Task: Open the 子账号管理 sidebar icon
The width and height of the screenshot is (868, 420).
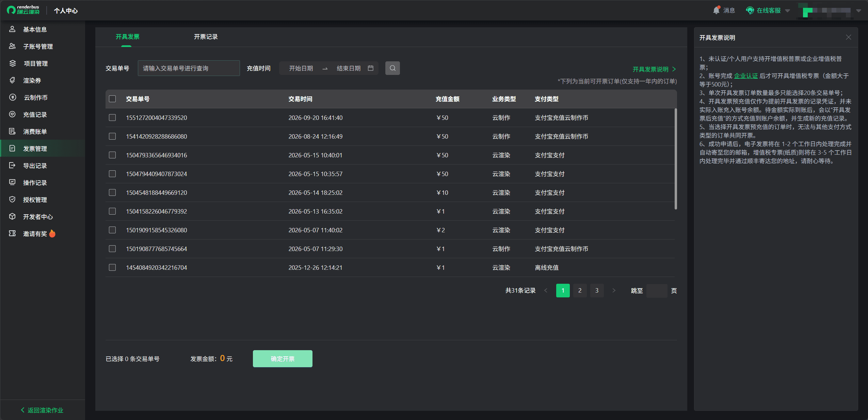Action: (12, 46)
